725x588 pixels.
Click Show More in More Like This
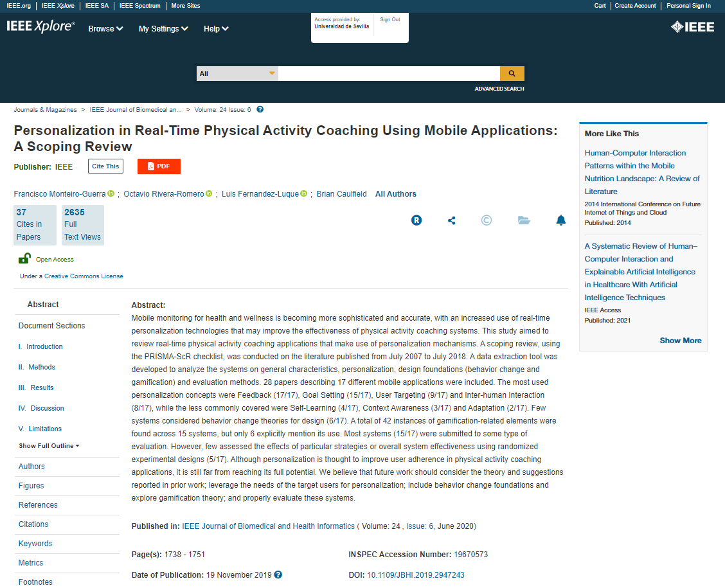point(680,341)
